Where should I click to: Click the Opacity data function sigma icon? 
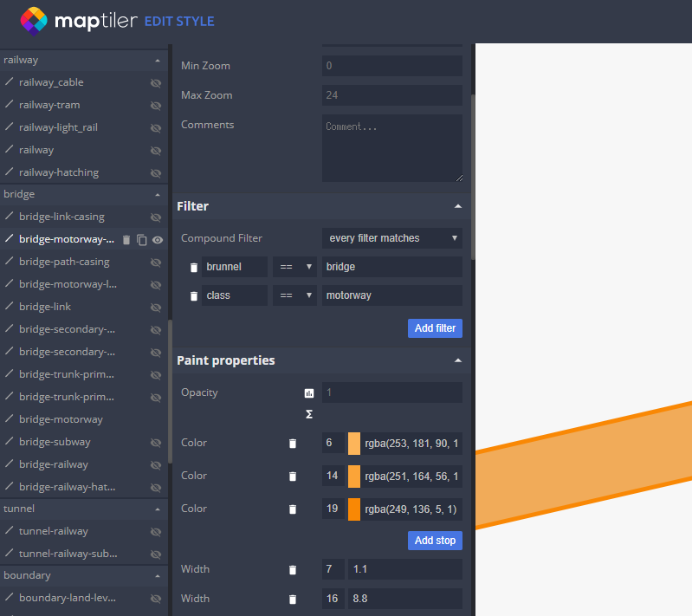309,414
